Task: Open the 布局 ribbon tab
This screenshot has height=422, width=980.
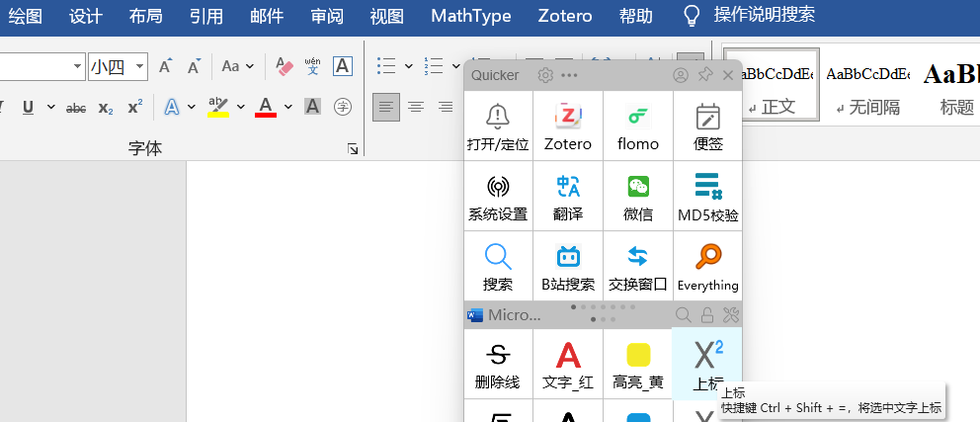Action: pos(145,16)
